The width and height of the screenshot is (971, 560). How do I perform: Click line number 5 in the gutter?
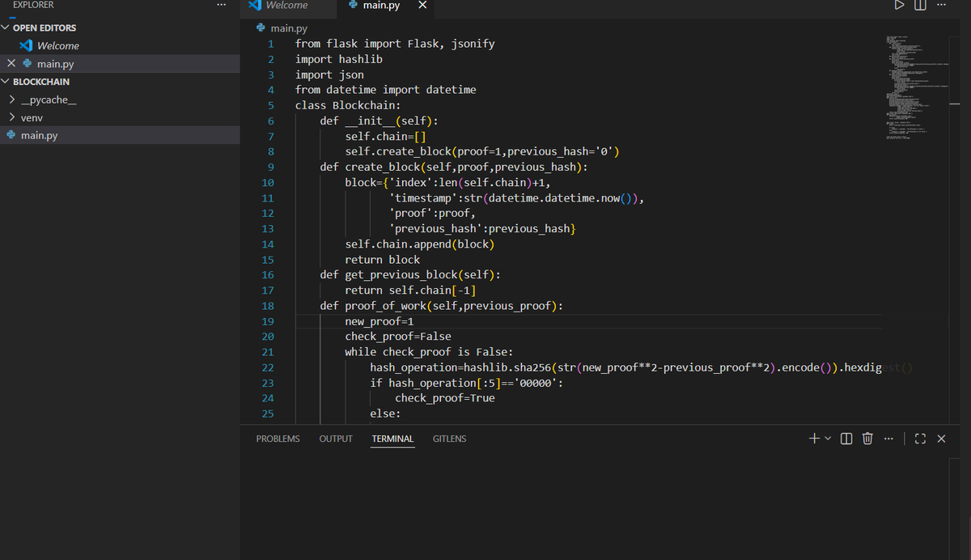coord(271,105)
